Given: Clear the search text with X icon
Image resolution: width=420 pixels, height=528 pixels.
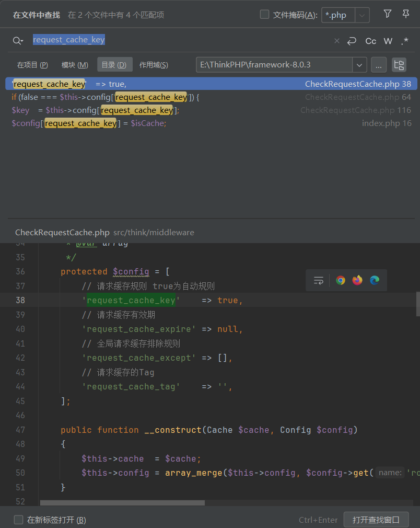Looking at the screenshot, I should click(336, 41).
